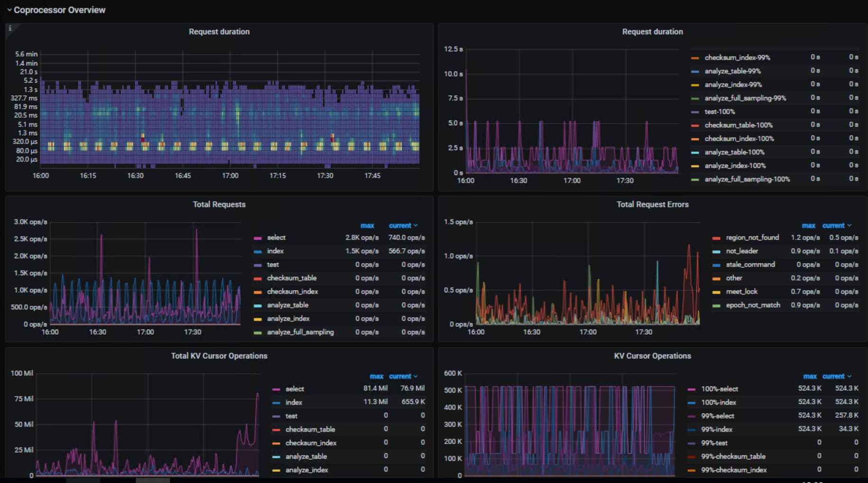This screenshot has width=868, height=483.
Task: Open the KV Cursor Operations panel title menu
Action: coord(652,356)
